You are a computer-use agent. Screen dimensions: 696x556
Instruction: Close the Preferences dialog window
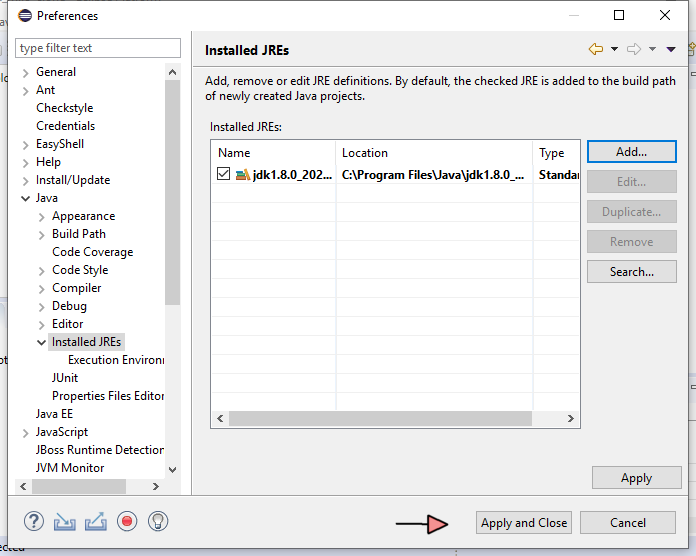[x=664, y=15]
